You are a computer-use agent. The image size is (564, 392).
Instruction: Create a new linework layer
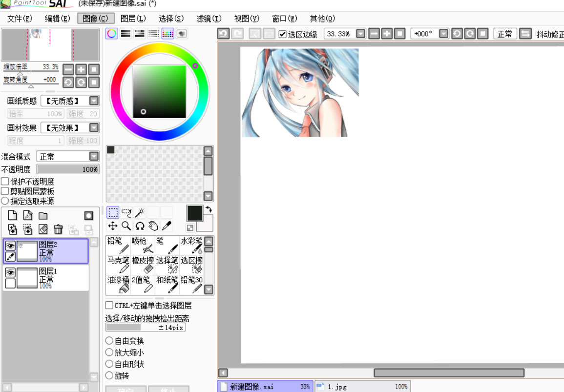[28, 215]
